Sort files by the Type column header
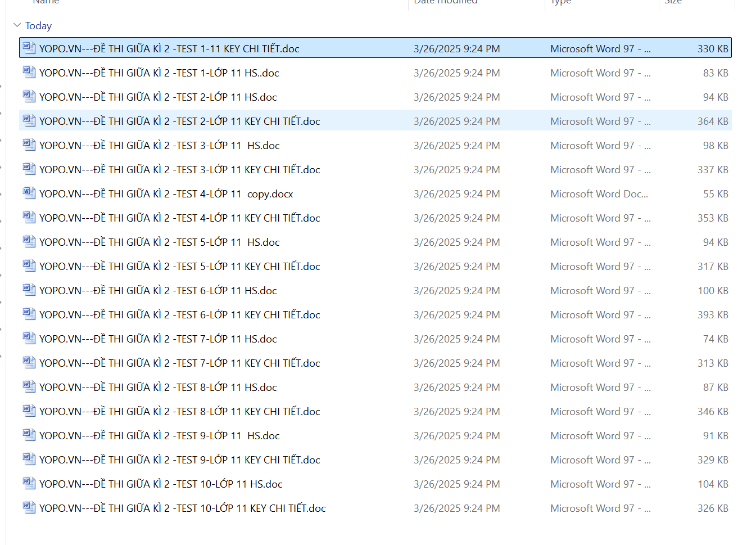The height and width of the screenshot is (545, 756). point(560,2)
